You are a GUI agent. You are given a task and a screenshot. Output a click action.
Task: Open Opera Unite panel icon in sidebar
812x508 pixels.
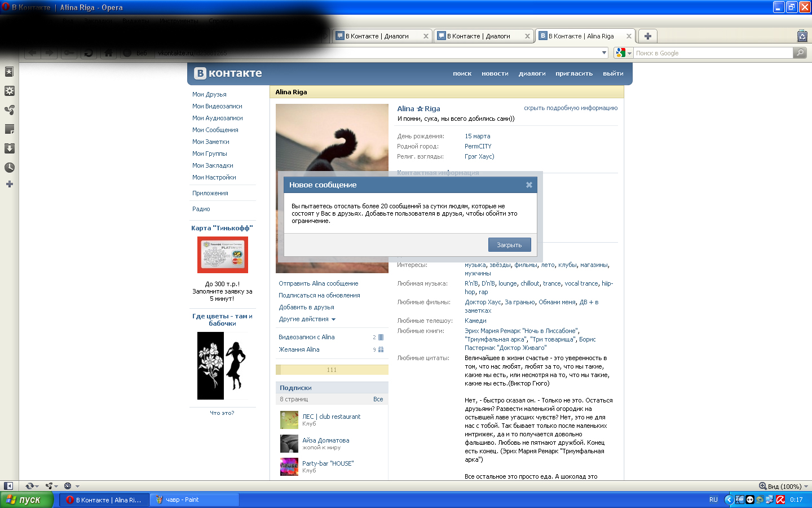[x=9, y=110]
